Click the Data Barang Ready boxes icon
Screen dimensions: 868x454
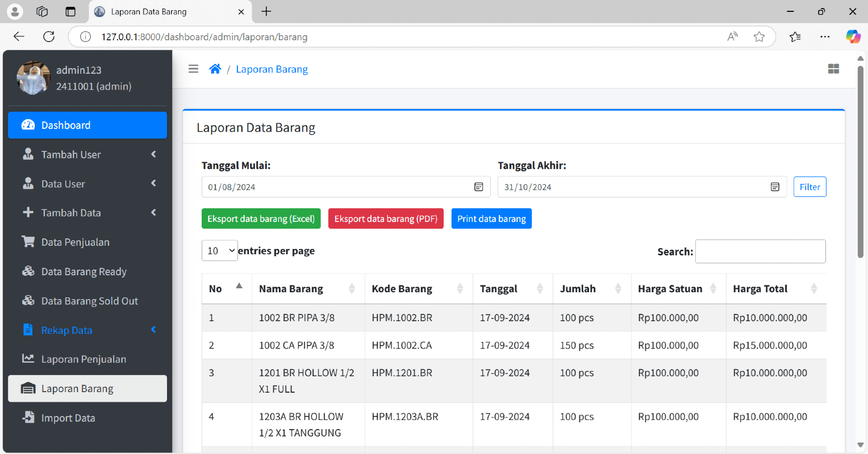click(x=28, y=271)
